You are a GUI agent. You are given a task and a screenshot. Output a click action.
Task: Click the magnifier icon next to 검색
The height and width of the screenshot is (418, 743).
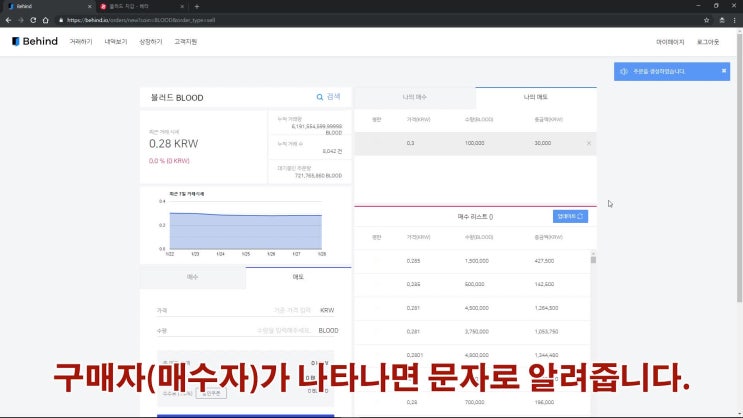pyautogui.click(x=320, y=97)
